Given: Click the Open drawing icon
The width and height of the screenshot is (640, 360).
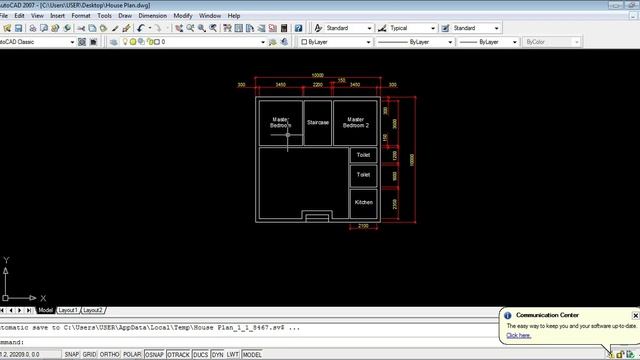Looking at the screenshot, I should coord(7,28).
